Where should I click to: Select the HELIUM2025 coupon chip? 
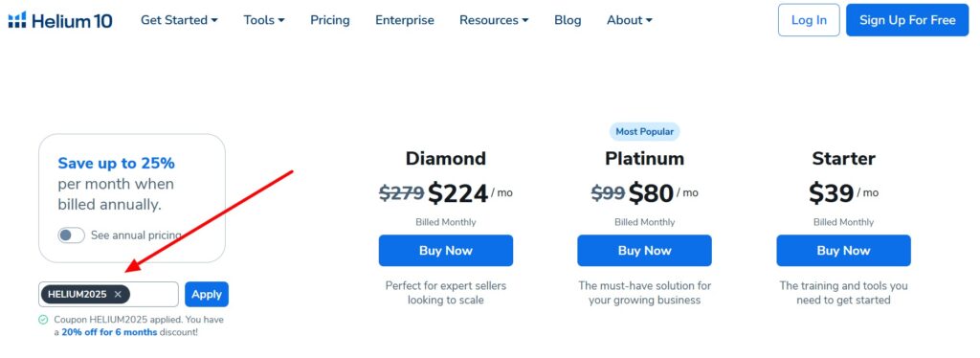78,294
